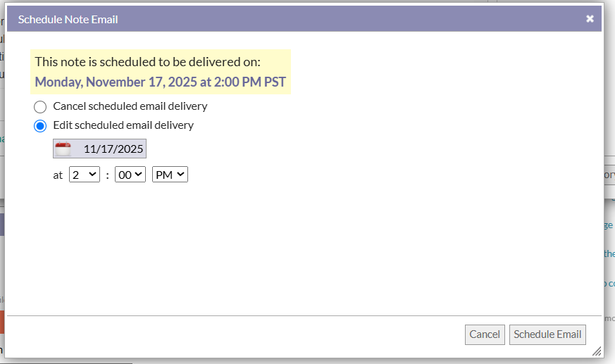The height and width of the screenshot is (364, 615).
Task: Expand the minutes dropdown showing 00
Action: (130, 175)
